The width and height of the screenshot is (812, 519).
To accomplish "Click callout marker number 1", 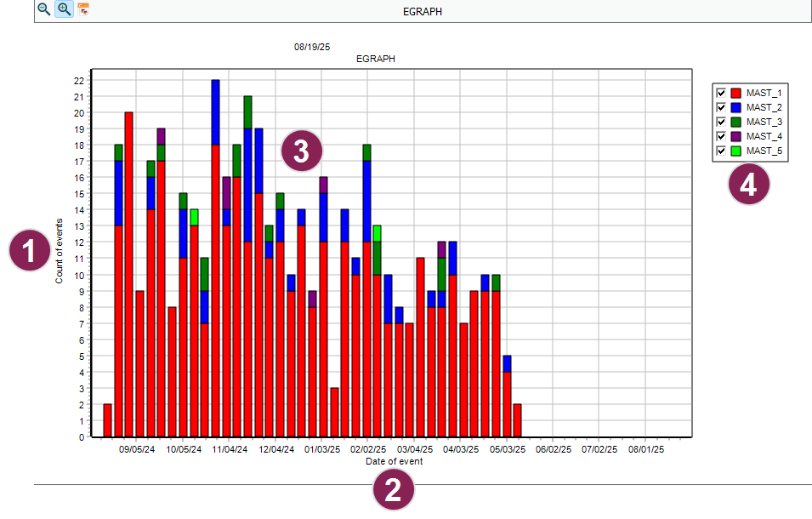I will (29, 252).
